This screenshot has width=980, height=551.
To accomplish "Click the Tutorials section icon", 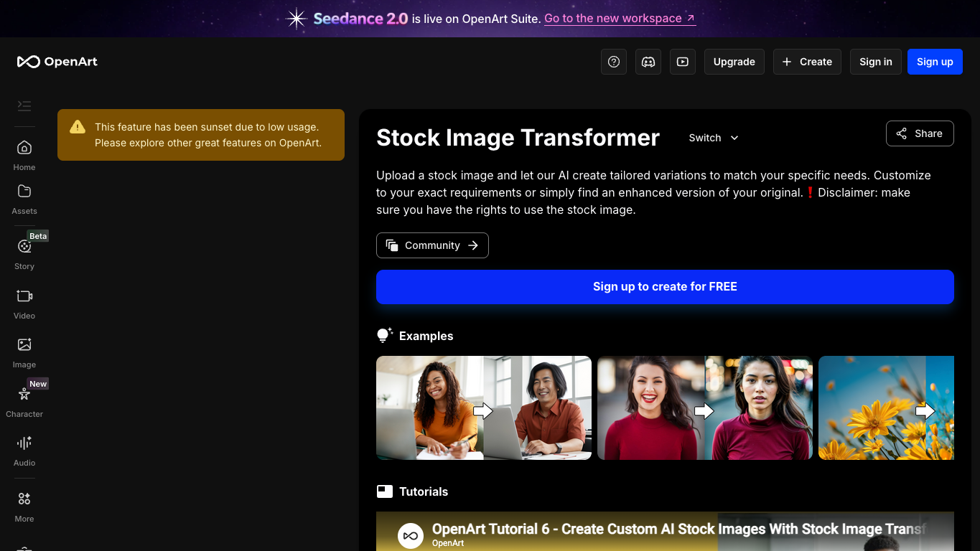I will click(x=385, y=491).
